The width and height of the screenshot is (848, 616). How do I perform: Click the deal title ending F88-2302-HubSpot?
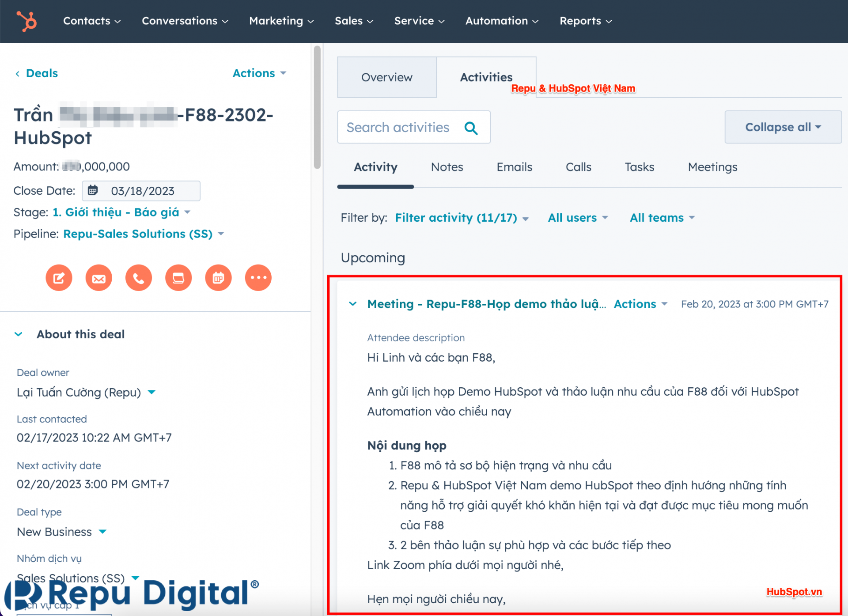click(144, 126)
